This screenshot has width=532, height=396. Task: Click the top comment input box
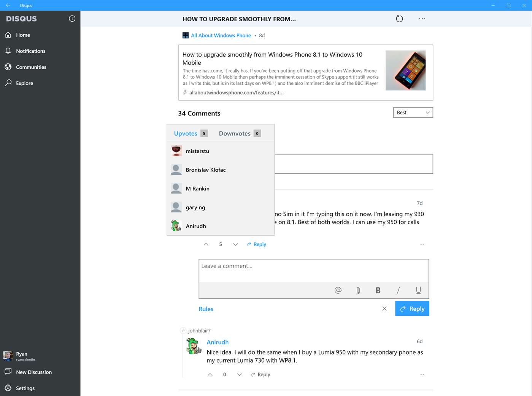tap(354, 164)
